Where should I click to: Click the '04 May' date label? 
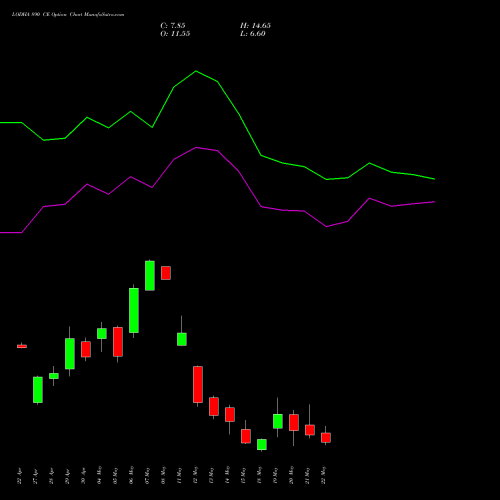click(99, 475)
